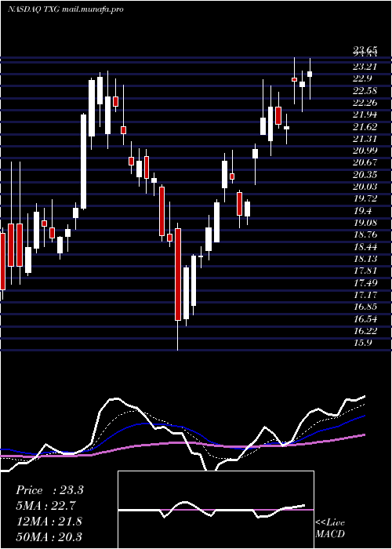The image size is (392, 549).
Task: Click the 18.76 price axis label
Action: click(x=365, y=235)
